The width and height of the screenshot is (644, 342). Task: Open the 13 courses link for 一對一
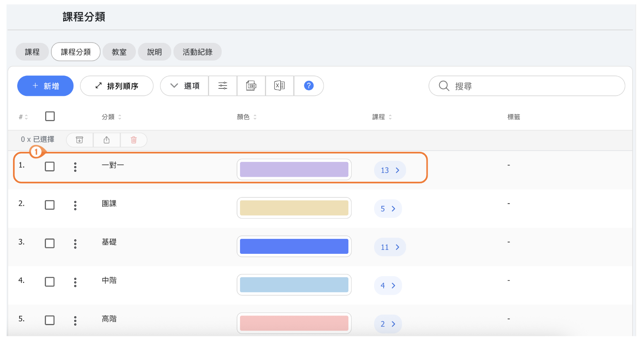pyautogui.click(x=390, y=170)
